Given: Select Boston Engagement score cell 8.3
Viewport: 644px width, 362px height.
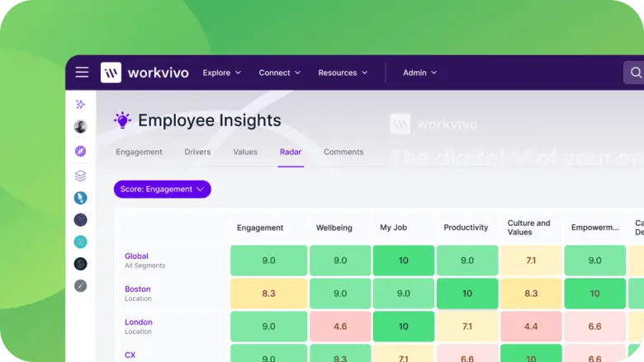Looking at the screenshot, I should (x=268, y=294).
